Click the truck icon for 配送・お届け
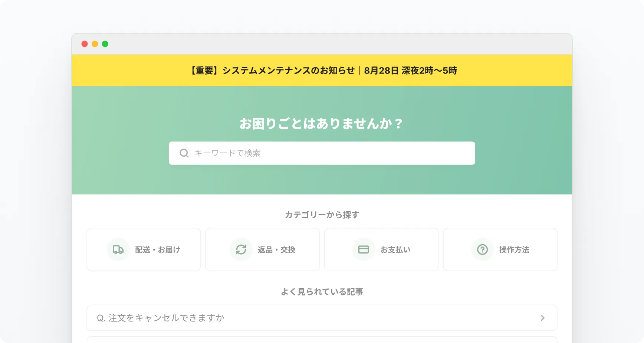This screenshot has width=644, height=343. pyautogui.click(x=118, y=249)
